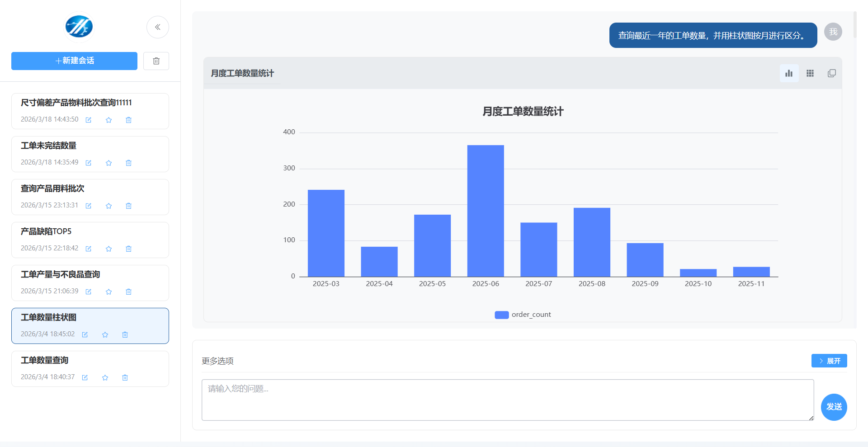
Task: Click the 2025-06 bar in chart
Action: [486, 211]
